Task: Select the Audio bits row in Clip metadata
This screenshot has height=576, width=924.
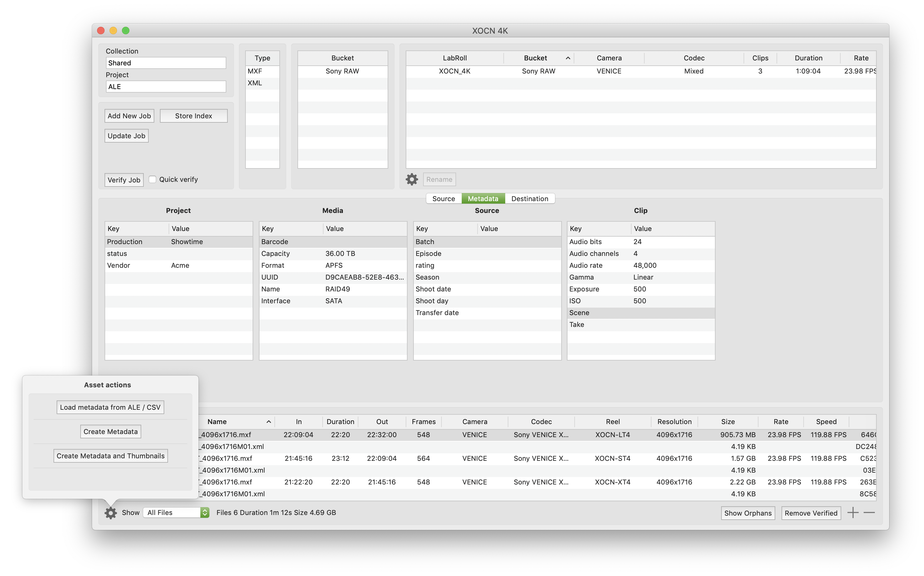Action: 641,242
